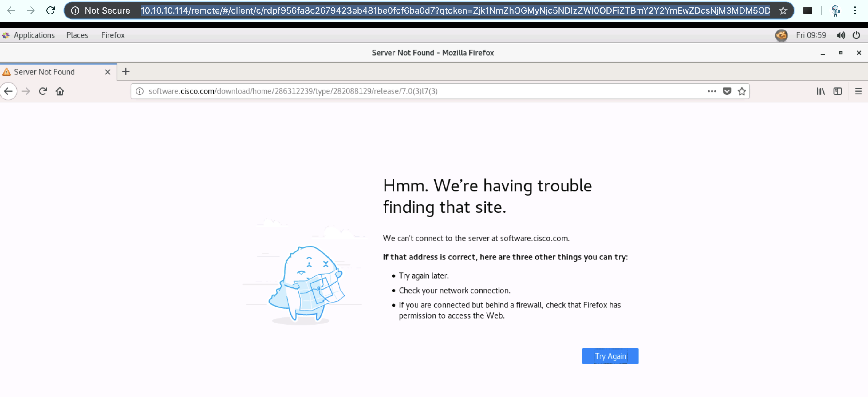Click the volume icon in the top panel
Viewport: 868px width, 397px height.
pyautogui.click(x=840, y=35)
